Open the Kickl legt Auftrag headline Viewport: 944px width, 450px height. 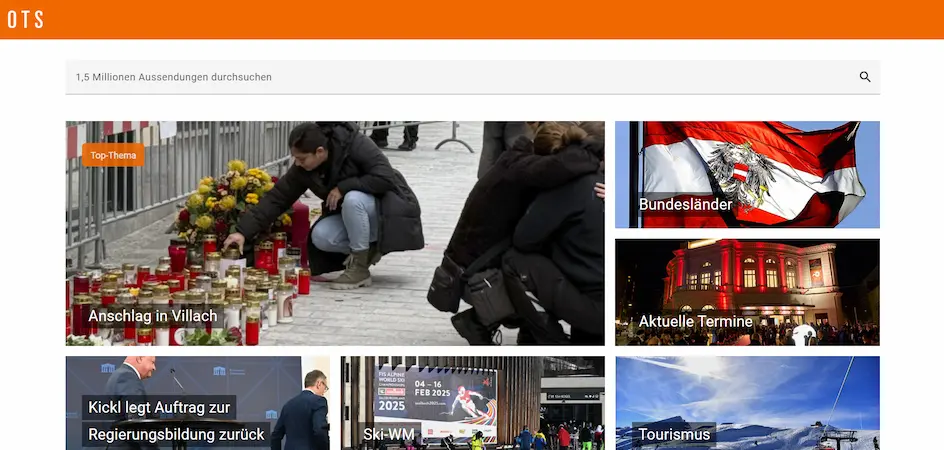[x=176, y=420]
